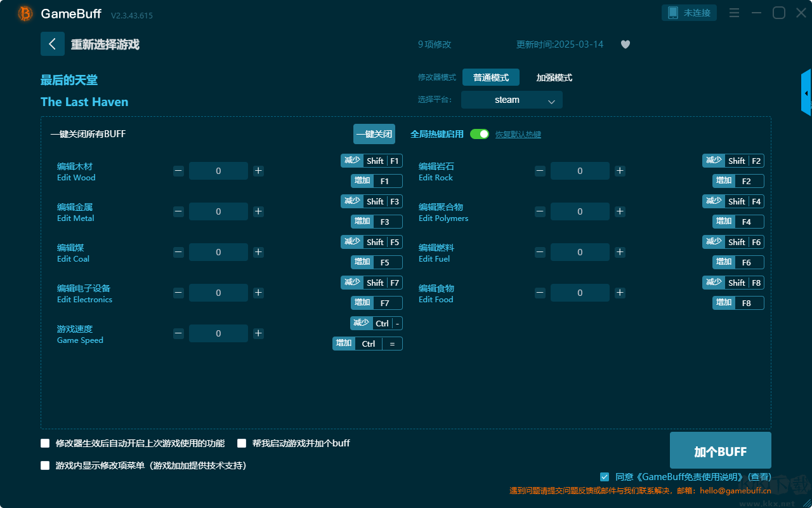Click the Edit Rock value field
Viewport: 812px width, 508px height.
[580, 171]
